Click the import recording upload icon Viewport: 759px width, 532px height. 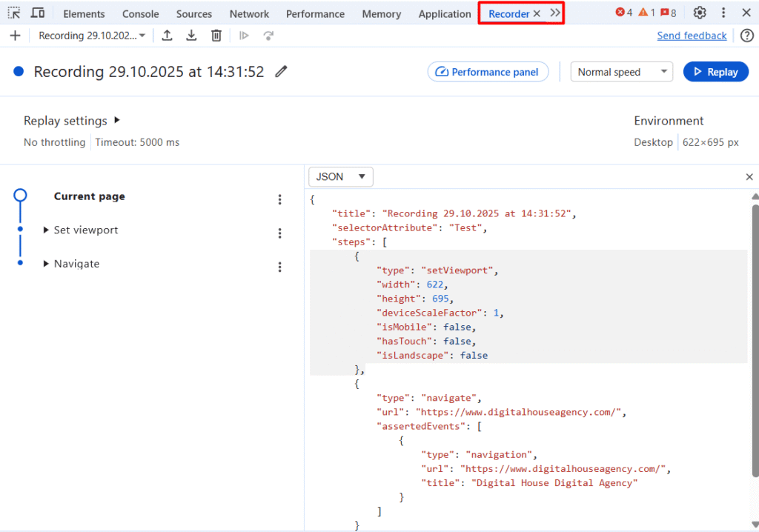(168, 36)
